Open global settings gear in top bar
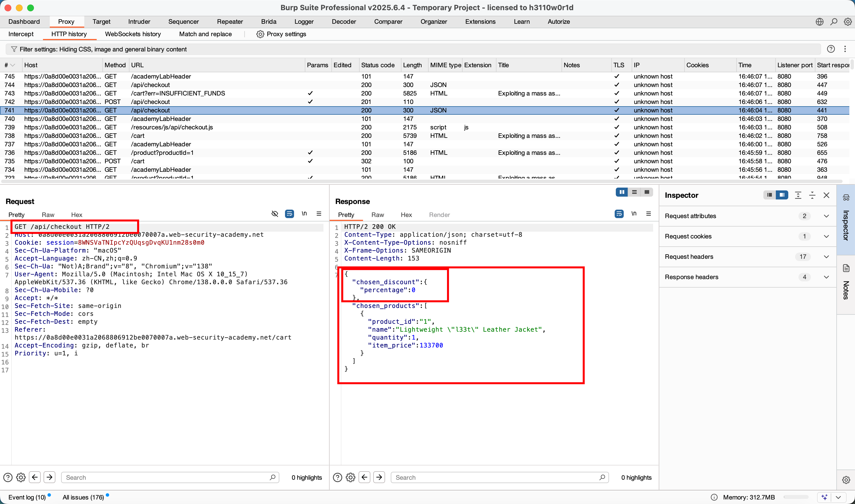855x504 pixels. click(848, 22)
